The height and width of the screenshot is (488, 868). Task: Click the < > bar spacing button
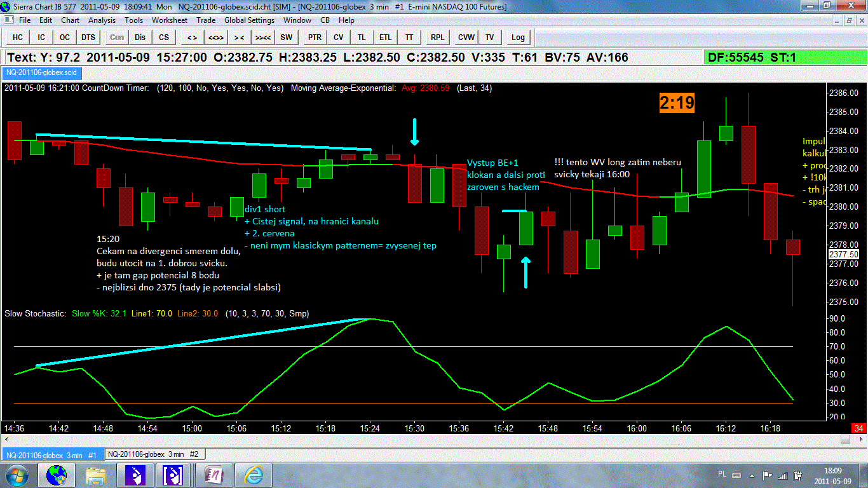click(x=192, y=37)
